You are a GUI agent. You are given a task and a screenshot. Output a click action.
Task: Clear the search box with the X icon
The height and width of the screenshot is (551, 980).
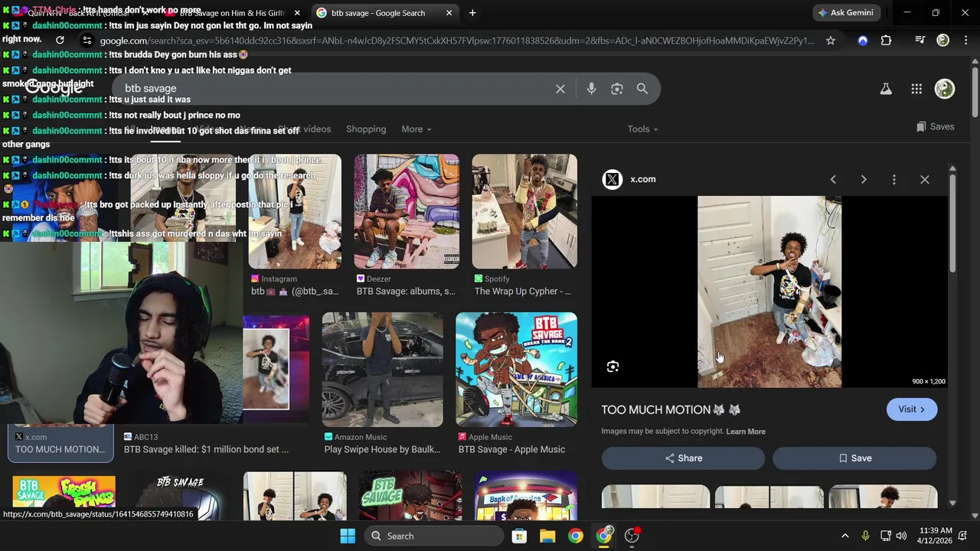pos(560,89)
